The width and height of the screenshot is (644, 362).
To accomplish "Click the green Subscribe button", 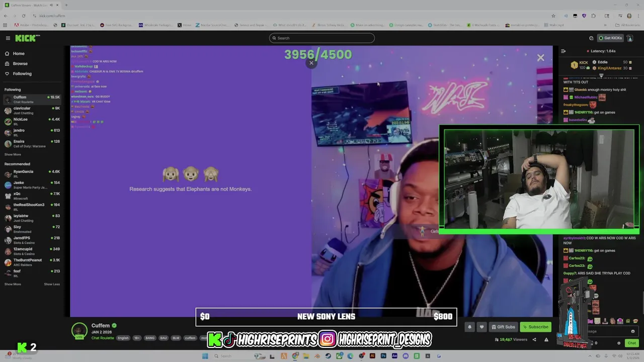I will (535, 327).
